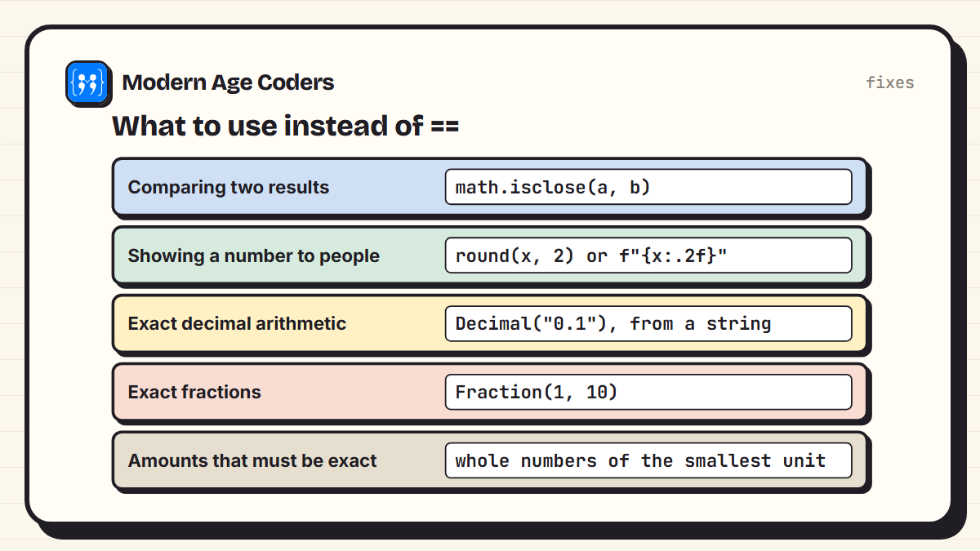Click the round(x, 2) code box
The height and width of the screenshot is (551, 980).
pyautogui.click(x=648, y=256)
